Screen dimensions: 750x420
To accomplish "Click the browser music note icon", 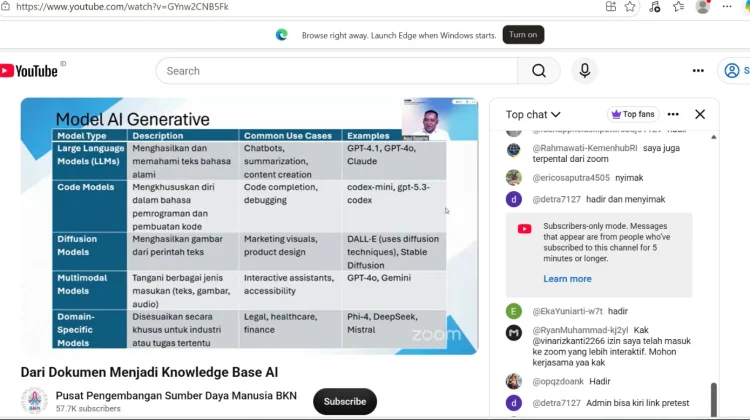I will pos(654,7).
